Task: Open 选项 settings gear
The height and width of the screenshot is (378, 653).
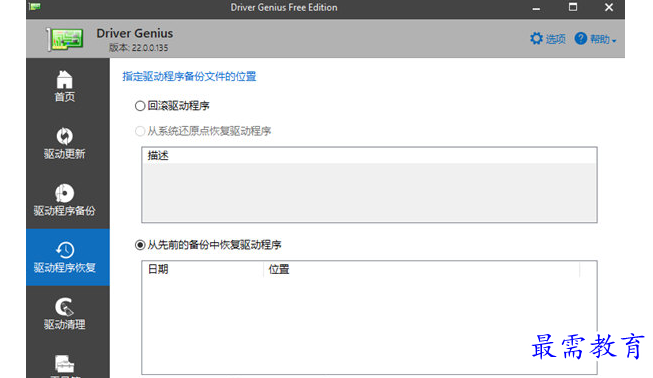Action: (548, 39)
